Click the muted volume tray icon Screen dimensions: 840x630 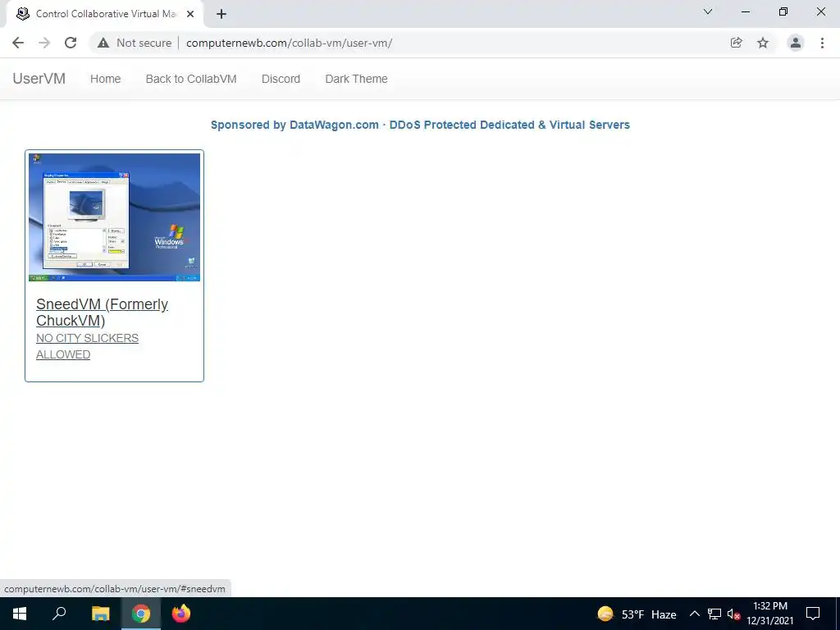pos(733,614)
